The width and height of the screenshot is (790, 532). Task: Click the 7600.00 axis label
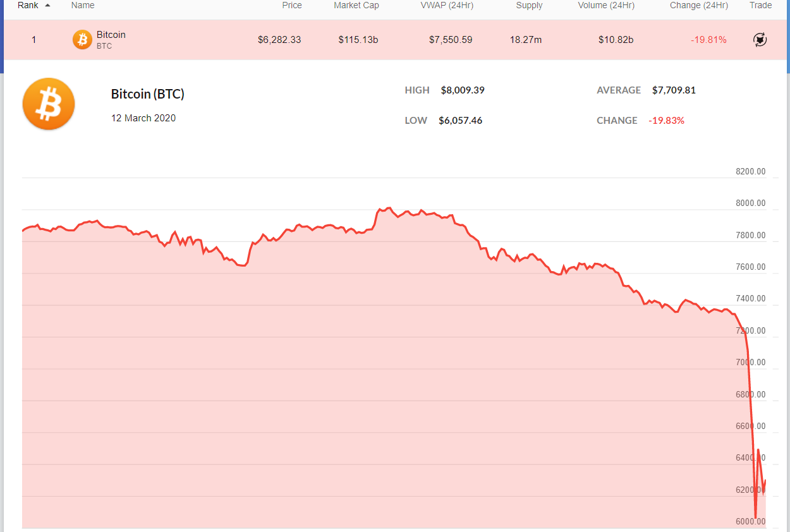tap(751, 267)
